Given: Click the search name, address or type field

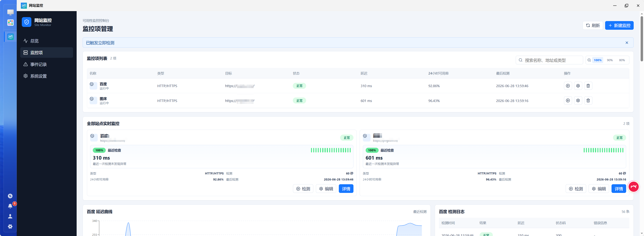Looking at the screenshot, I should [549, 60].
